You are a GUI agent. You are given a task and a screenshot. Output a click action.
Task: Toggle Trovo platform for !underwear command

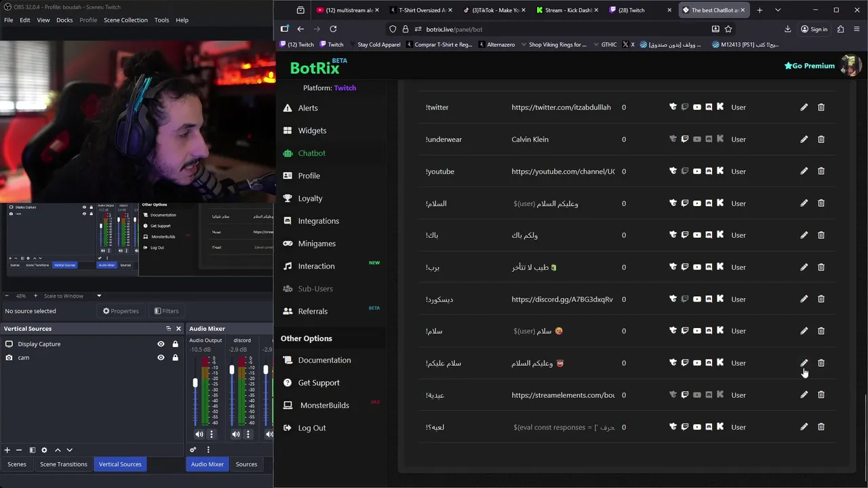pyautogui.click(x=673, y=139)
